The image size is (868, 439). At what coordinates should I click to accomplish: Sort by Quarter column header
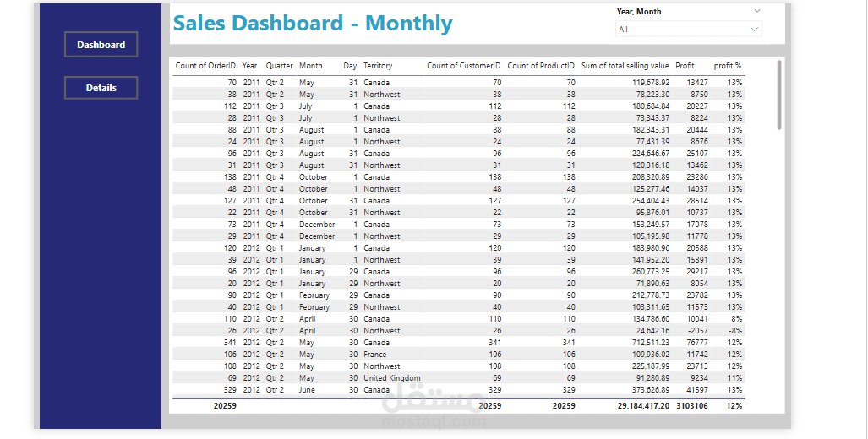(x=279, y=66)
